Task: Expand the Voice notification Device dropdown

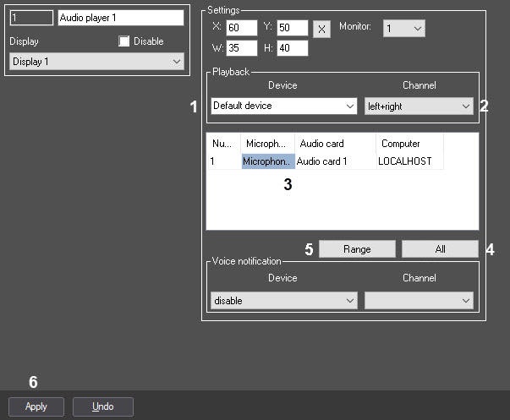Action: pos(284,301)
